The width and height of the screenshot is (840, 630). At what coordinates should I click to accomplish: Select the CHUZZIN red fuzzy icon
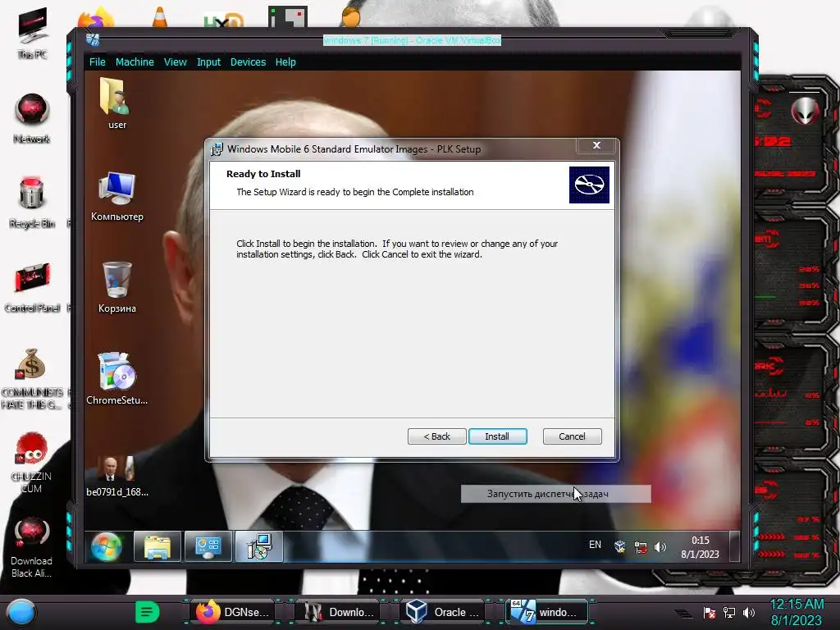[x=32, y=463]
